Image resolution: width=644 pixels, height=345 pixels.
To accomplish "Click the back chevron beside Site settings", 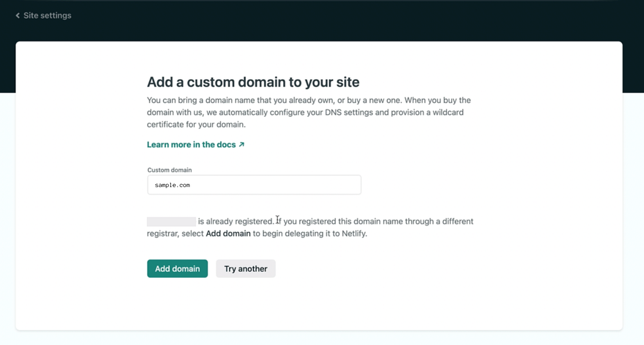I will point(18,16).
